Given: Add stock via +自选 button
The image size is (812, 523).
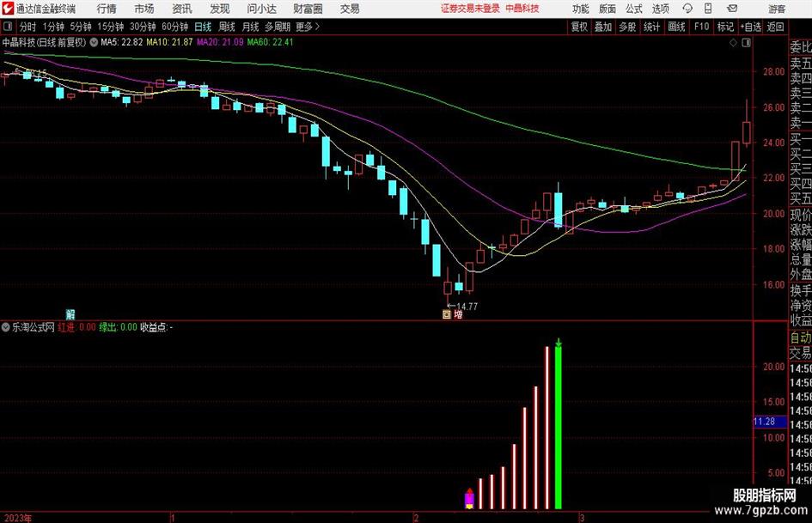Looking at the screenshot, I should coord(750,27).
